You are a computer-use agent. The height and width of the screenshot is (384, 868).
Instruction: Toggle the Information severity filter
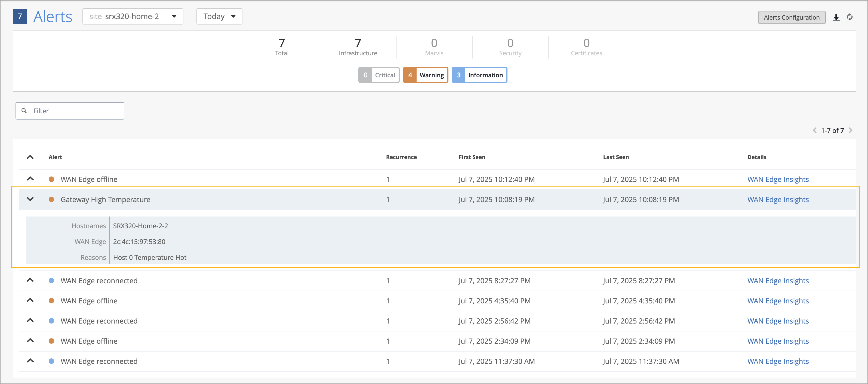point(479,75)
